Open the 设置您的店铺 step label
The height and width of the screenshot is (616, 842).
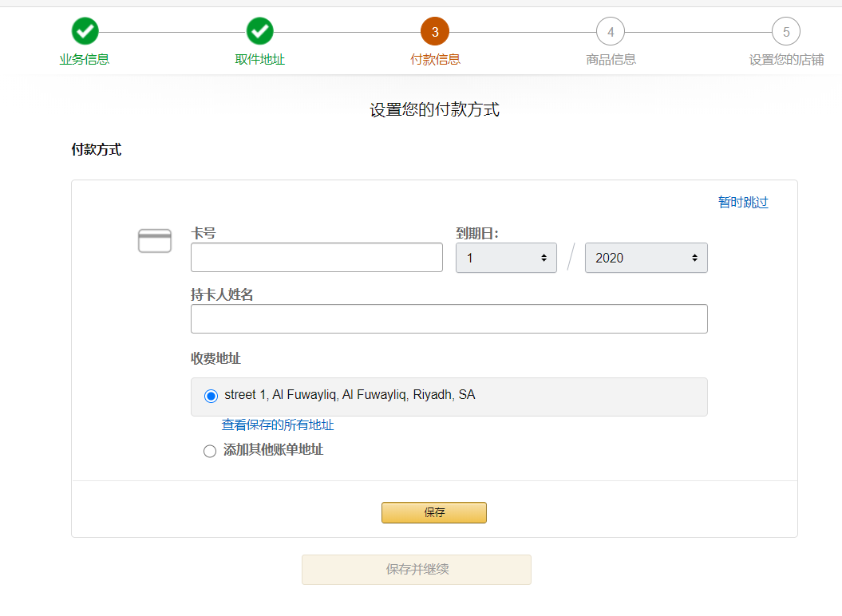pyautogui.click(x=786, y=59)
